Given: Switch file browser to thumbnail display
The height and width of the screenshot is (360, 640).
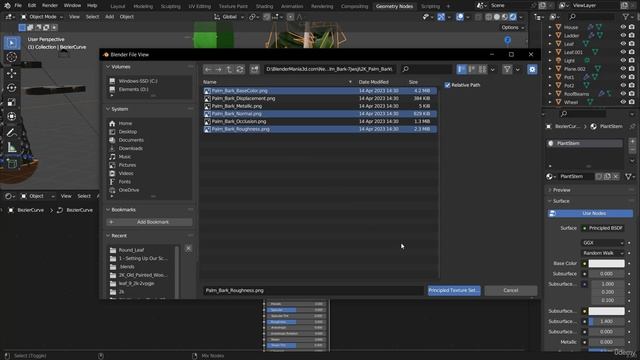Looking at the screenshot, I should coord(482,69).
